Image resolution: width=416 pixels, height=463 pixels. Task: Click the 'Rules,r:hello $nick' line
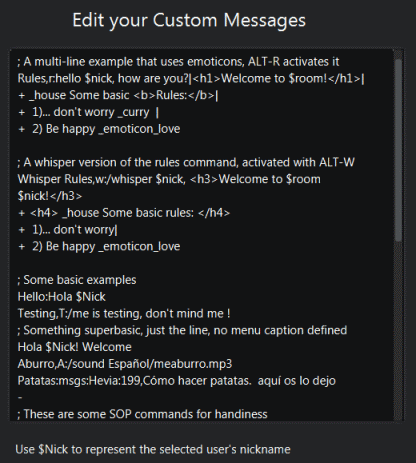(x=191, y=79)
